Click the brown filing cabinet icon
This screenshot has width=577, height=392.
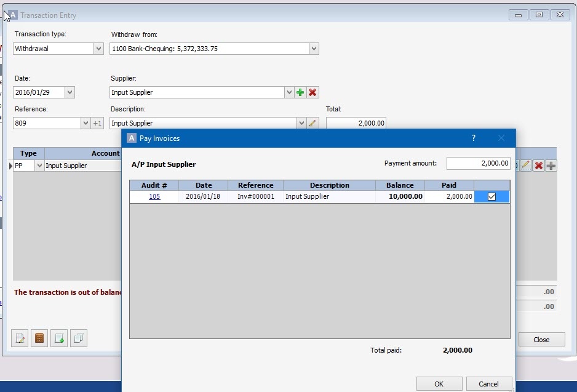coord(39,338)
